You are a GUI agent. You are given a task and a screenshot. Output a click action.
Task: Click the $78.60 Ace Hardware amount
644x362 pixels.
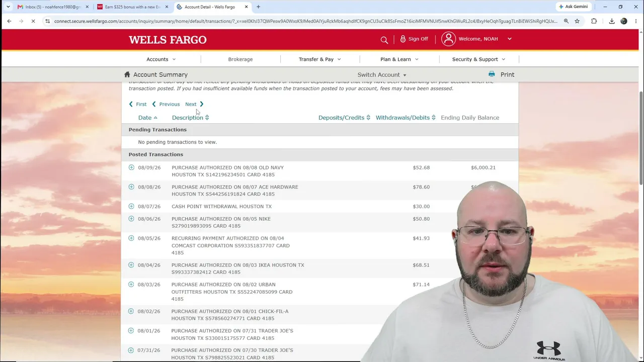tap(421, 187)
